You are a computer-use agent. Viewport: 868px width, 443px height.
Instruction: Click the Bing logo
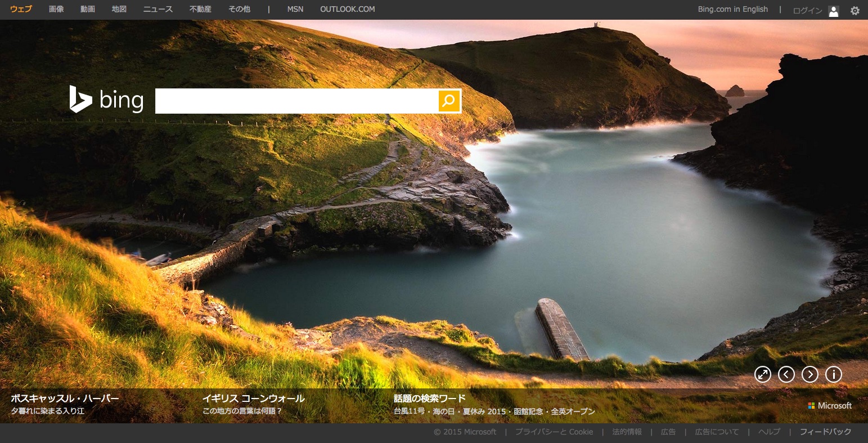(x=106, y=100)
